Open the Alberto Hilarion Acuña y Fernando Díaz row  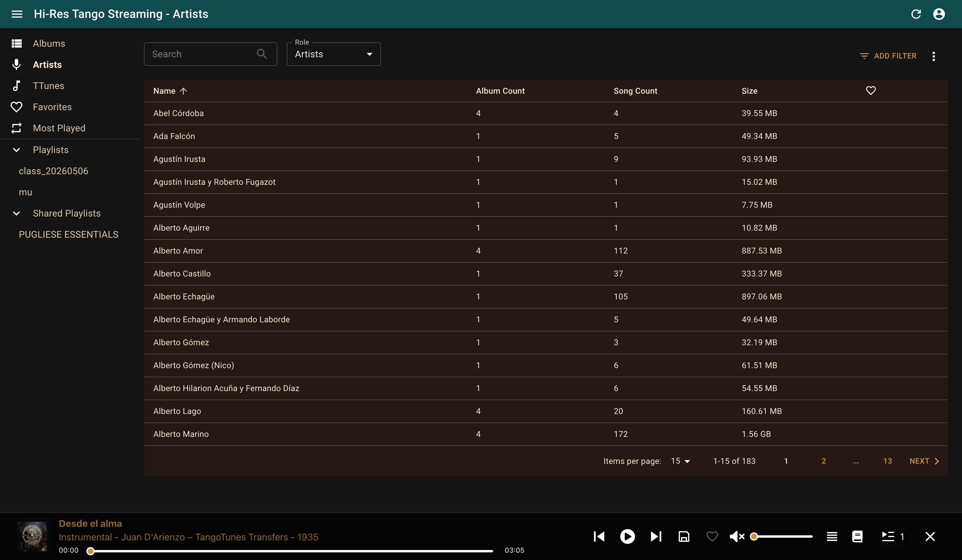click(546, 388)
